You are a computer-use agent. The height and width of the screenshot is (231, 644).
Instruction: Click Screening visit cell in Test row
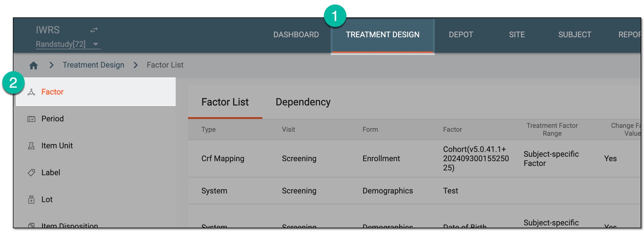click(x=299, y=191)
